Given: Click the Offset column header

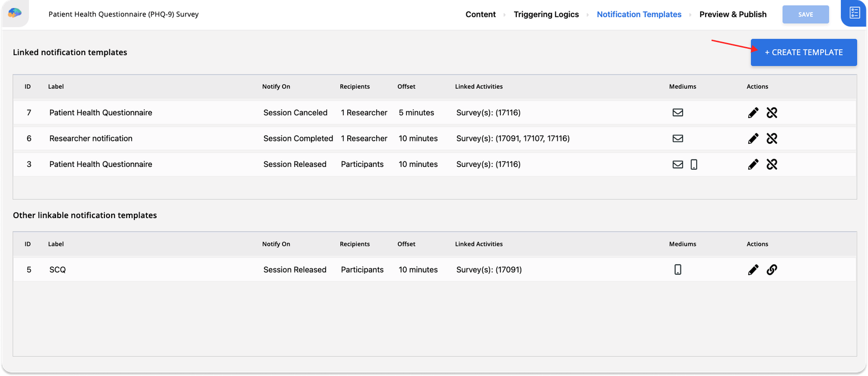Looking at the screenshot, I should [406, 86].
